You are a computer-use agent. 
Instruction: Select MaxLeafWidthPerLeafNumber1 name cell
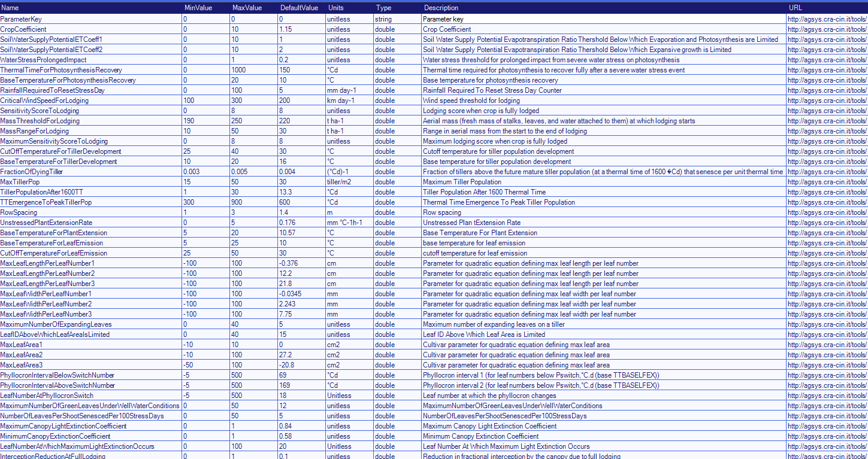click(91, 294)
